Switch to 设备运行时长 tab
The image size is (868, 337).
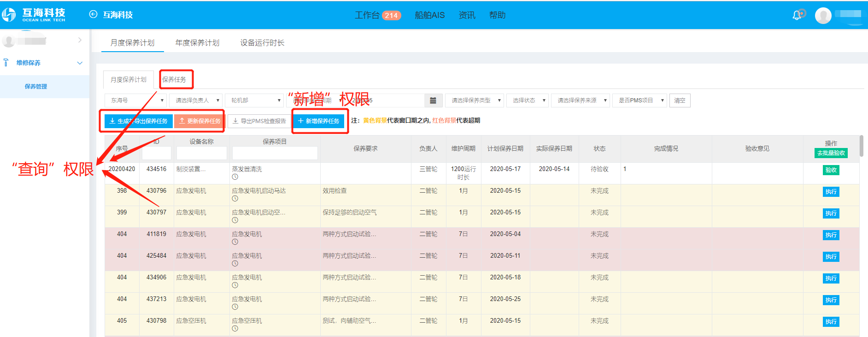click(x=262, y=42)
